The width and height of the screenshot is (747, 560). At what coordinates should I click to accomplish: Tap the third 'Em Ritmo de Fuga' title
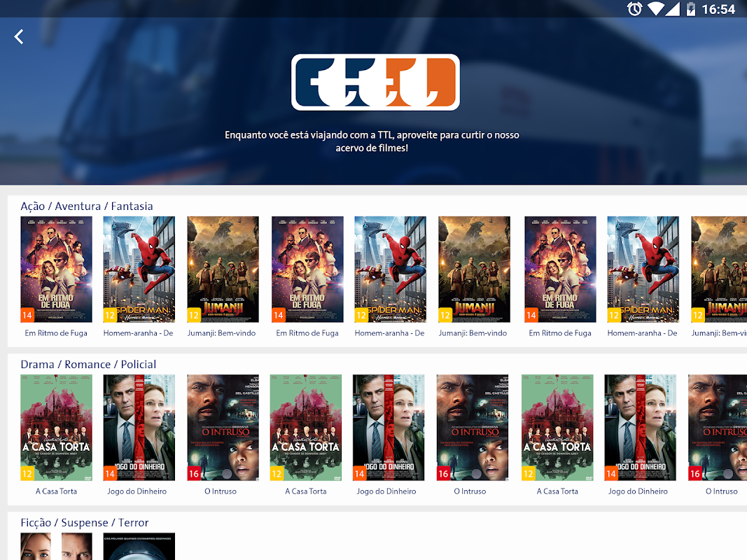[560, 333]
